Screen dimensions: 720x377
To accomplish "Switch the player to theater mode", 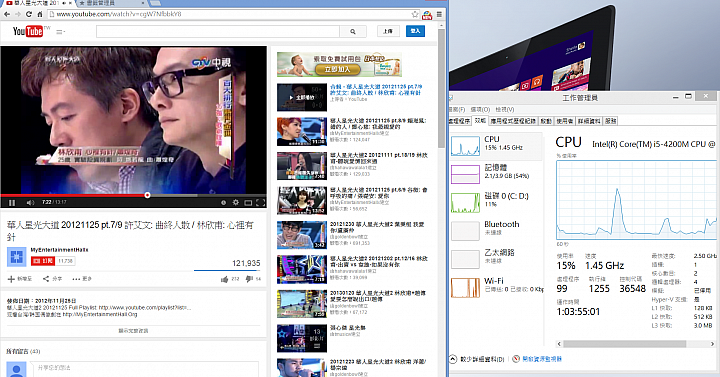I will click(x=248, y=203).
